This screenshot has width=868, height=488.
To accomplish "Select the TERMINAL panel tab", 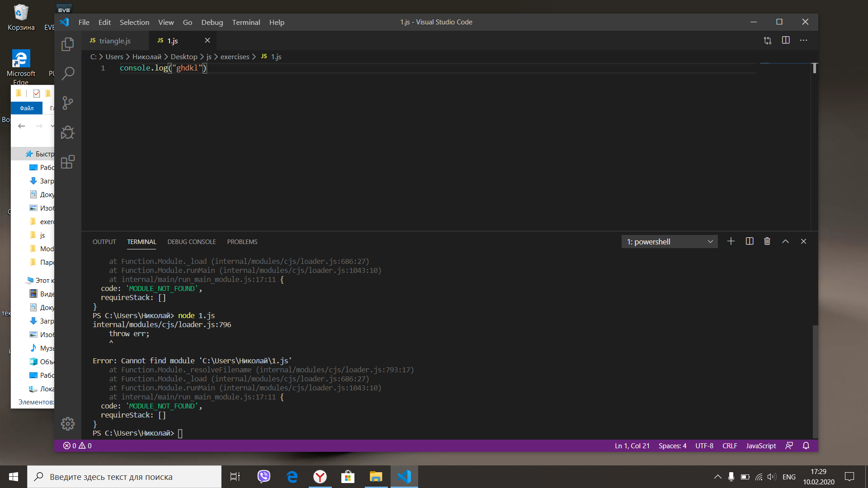I will coord(142,242).
